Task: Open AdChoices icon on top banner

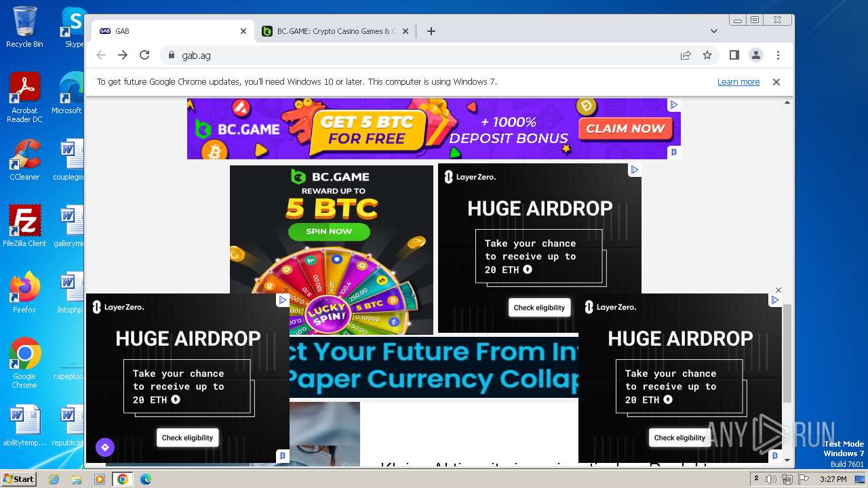Action: 673,104
